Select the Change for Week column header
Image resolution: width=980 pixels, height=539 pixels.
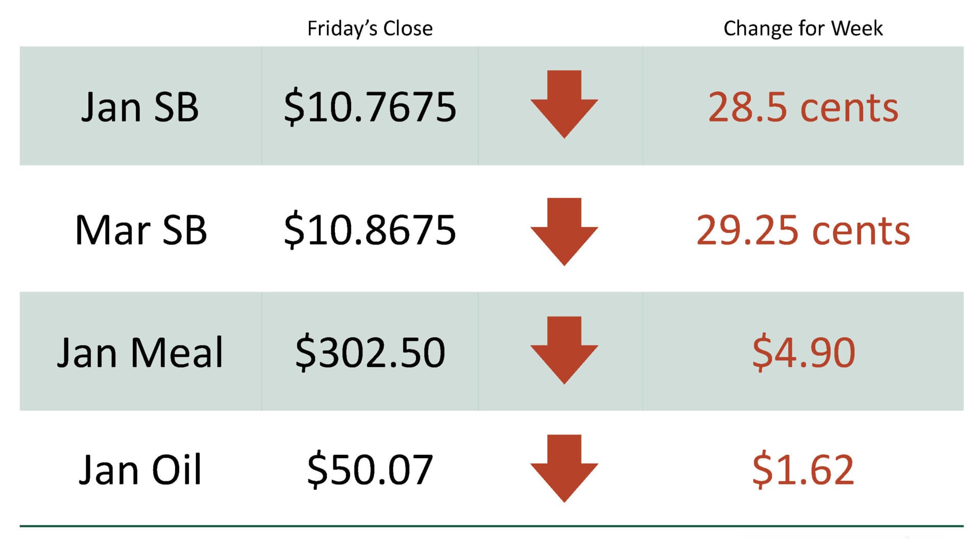tap(803, 29)
